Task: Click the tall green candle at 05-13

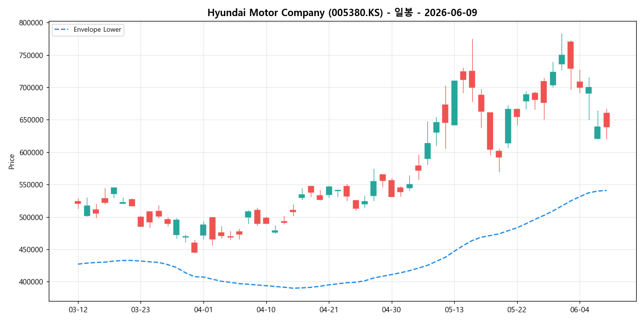Action: click(454, 103)
